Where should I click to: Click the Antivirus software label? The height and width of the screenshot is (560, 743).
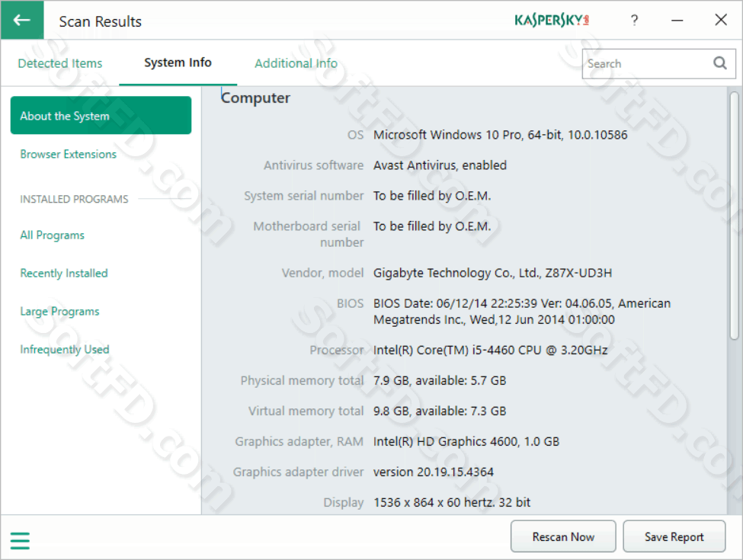click(313, 165)
